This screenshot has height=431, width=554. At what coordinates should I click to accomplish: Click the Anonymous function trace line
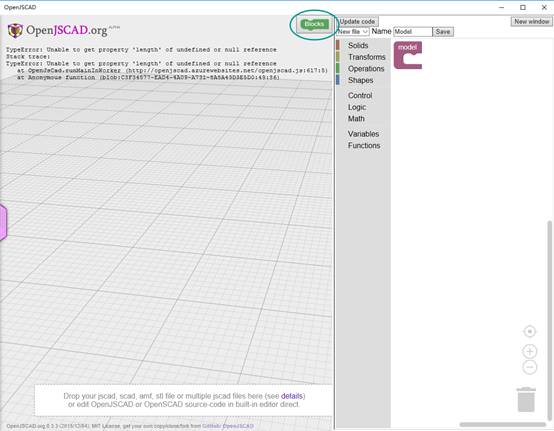pyautogui.click(x=148, y=77)
